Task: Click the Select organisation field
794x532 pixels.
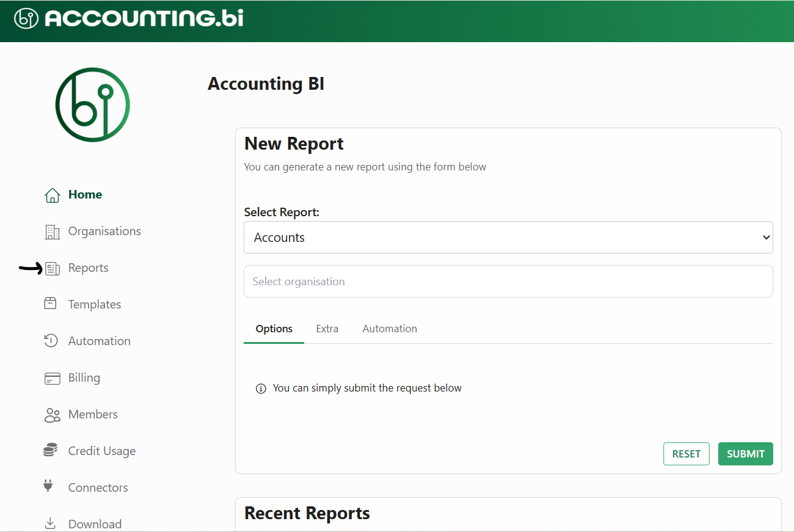Action: coord(508,282)
